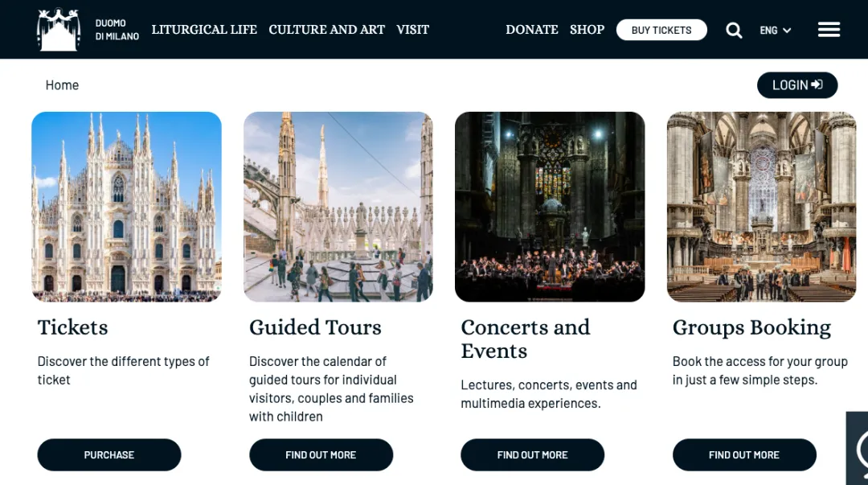Find out more about Groups Booking
Screen dimensions: 868x485
[744, 454]
